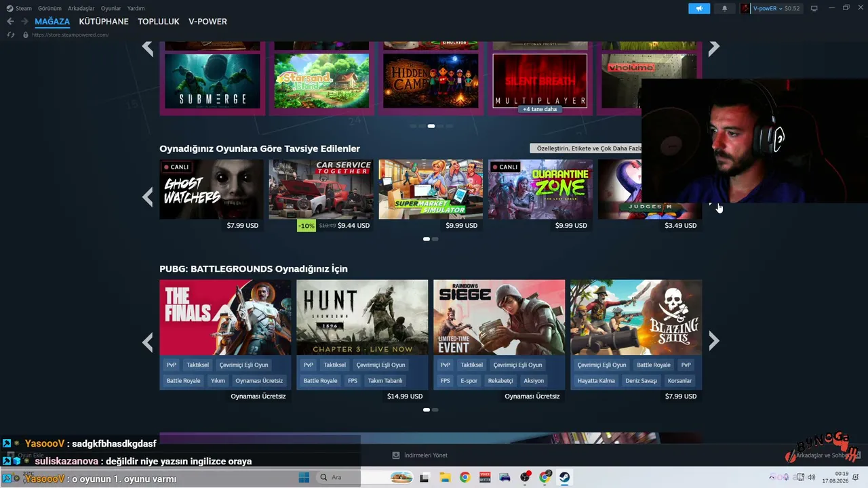Go back using the Steam back arrow

[10, 22]
